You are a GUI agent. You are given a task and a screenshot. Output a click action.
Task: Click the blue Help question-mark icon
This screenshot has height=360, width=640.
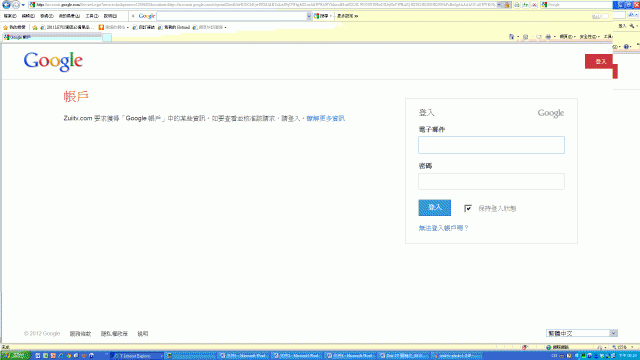point(627,47)
